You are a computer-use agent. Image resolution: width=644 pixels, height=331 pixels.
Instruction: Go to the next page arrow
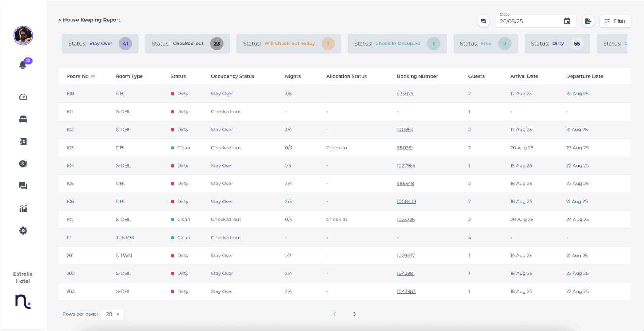[x=354, y=314]
